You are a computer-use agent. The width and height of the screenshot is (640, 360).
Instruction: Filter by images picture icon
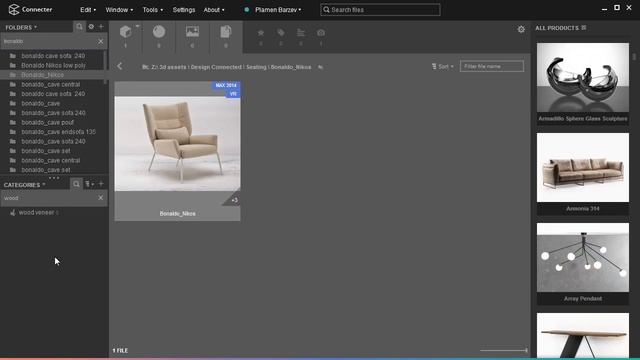(192, 32)
